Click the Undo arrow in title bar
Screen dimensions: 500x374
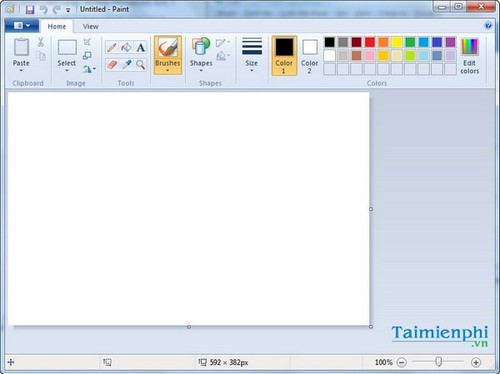tap(44, 9)
